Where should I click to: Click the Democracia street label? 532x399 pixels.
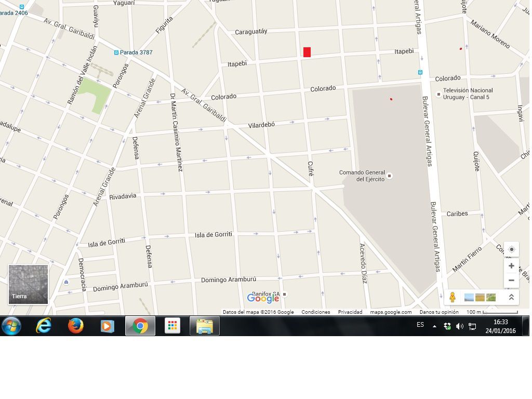pos(82,275)
